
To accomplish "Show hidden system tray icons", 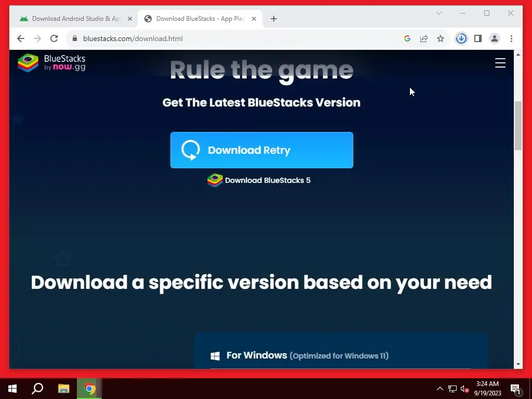I will [x=440, y=389].
